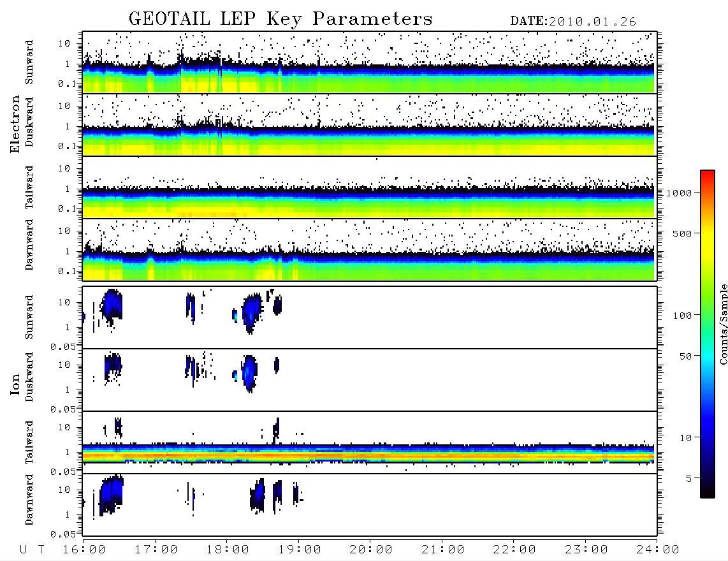Click the Electron Tailward 10 axis value
The height and width of the screenshot is (561, 728).
pyautogui.click(x=64, y=168)
